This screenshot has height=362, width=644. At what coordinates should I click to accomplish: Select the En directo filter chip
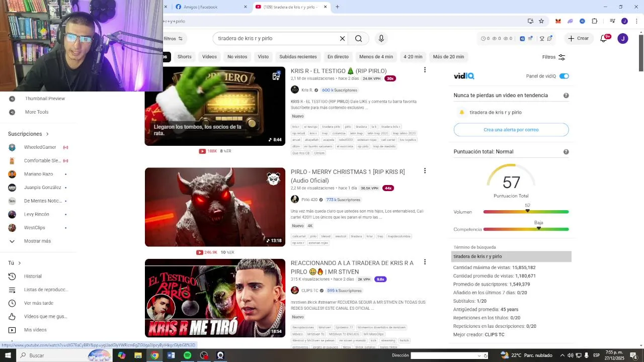(338, 57)
